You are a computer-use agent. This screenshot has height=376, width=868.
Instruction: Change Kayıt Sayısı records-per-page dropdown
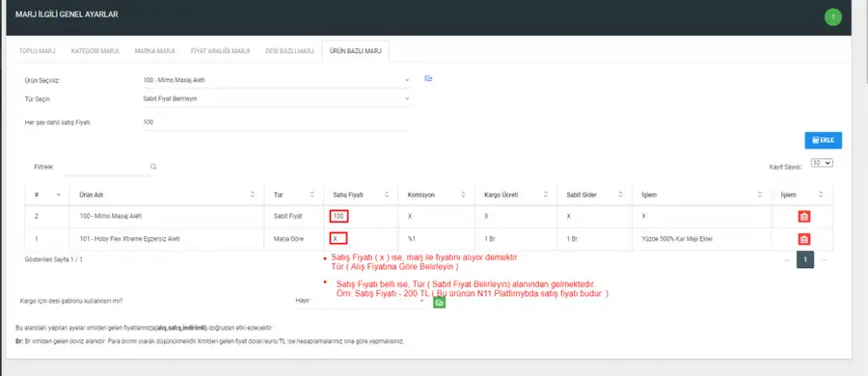tap(822, 163)
